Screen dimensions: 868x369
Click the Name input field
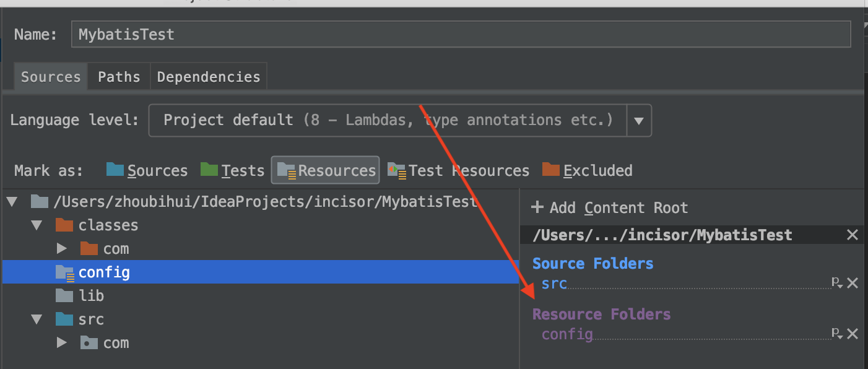(461, 34)
